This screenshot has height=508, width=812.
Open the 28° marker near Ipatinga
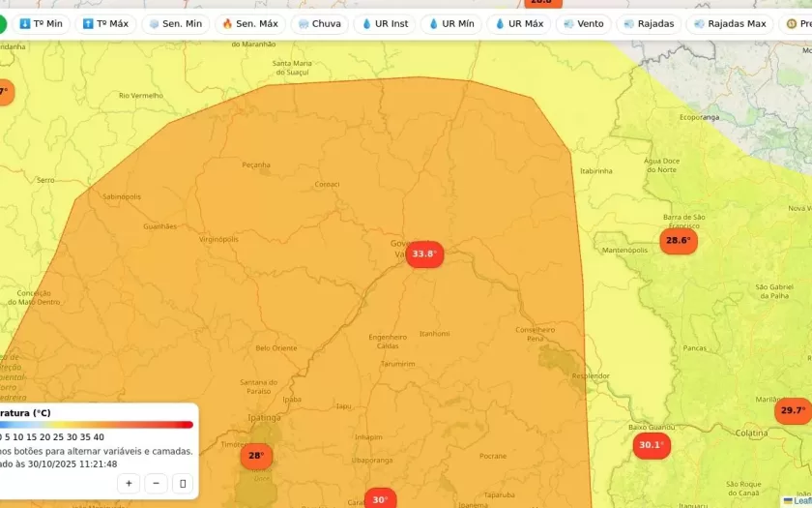pos(256,456)
